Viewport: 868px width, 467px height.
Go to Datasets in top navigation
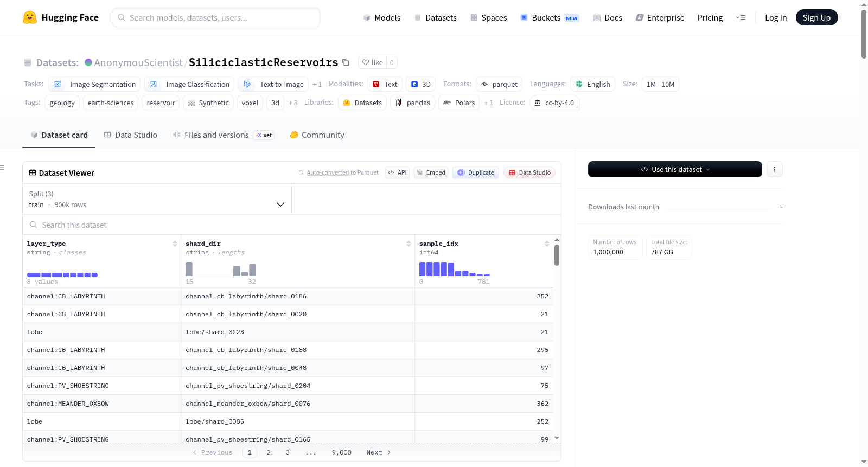pyautogui.click(x=435, y=18)
